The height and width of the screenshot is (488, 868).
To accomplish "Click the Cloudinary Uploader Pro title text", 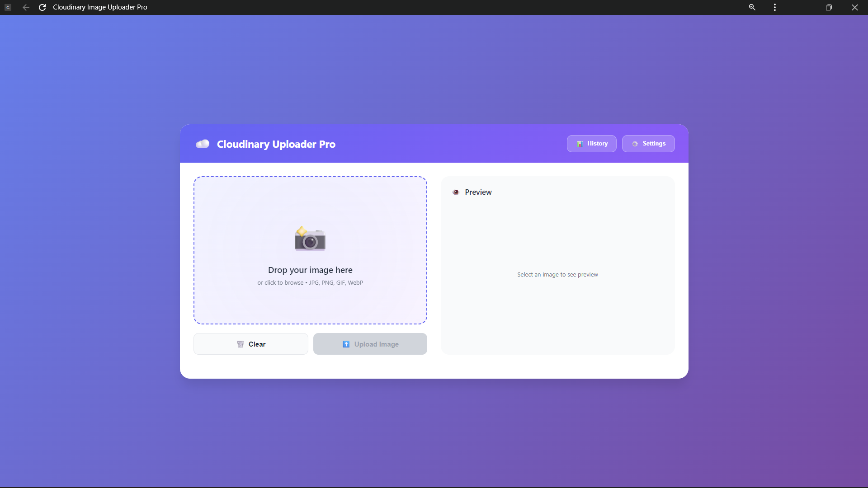I will tap(276, 144).
